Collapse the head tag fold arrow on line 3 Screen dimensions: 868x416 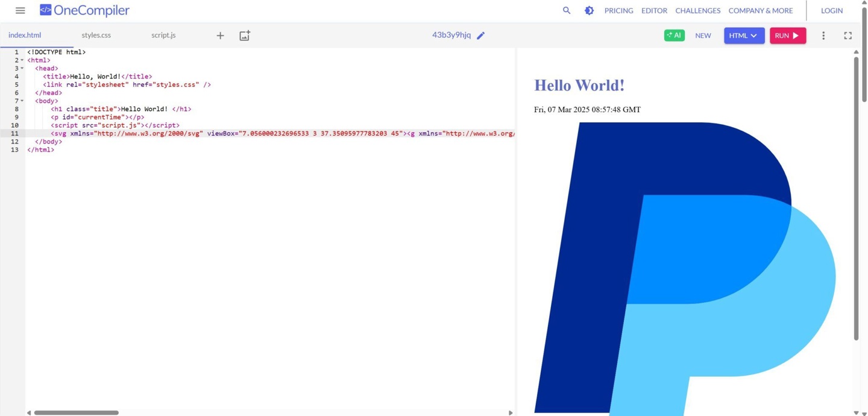22,69
